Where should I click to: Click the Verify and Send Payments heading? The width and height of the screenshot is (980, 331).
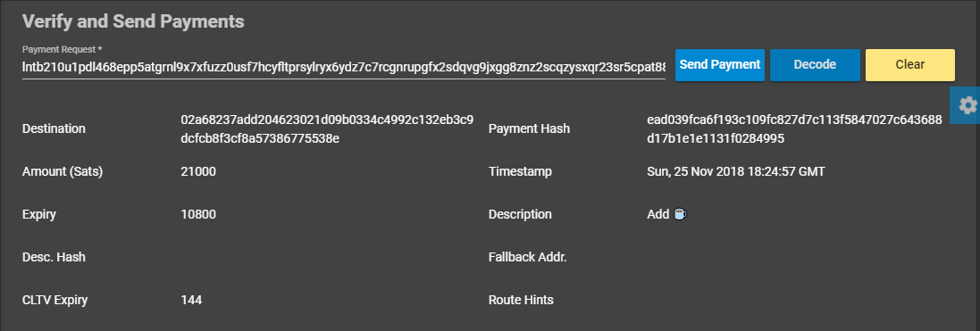click(x=133, y=21)
